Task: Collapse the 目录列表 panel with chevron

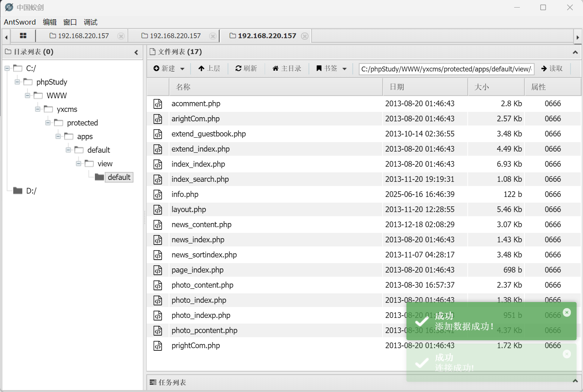Action: tap(136, 52)
